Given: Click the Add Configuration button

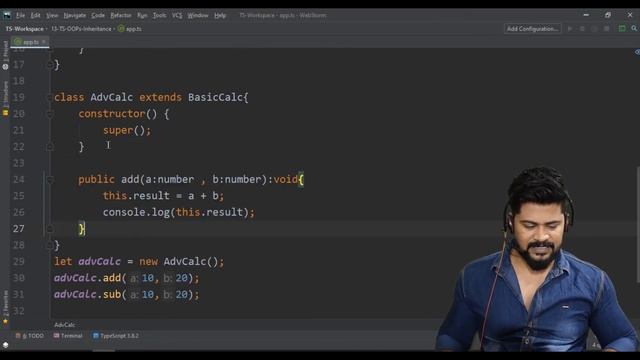Looking at the screenshot, I should pos(533,29).
